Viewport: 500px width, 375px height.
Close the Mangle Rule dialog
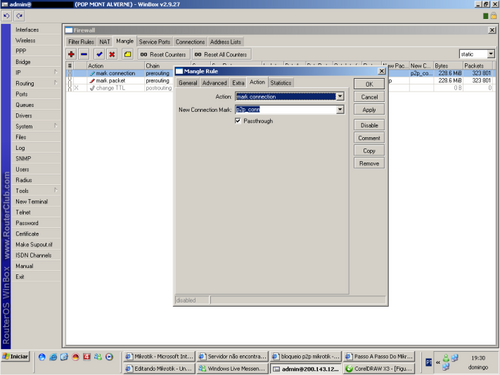pyautogui.click(x=382, y=71)
